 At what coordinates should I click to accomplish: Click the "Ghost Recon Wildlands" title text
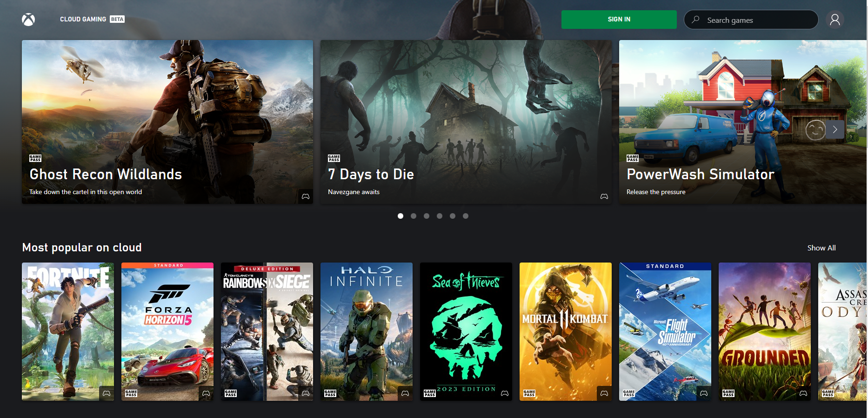click(106, 175)
